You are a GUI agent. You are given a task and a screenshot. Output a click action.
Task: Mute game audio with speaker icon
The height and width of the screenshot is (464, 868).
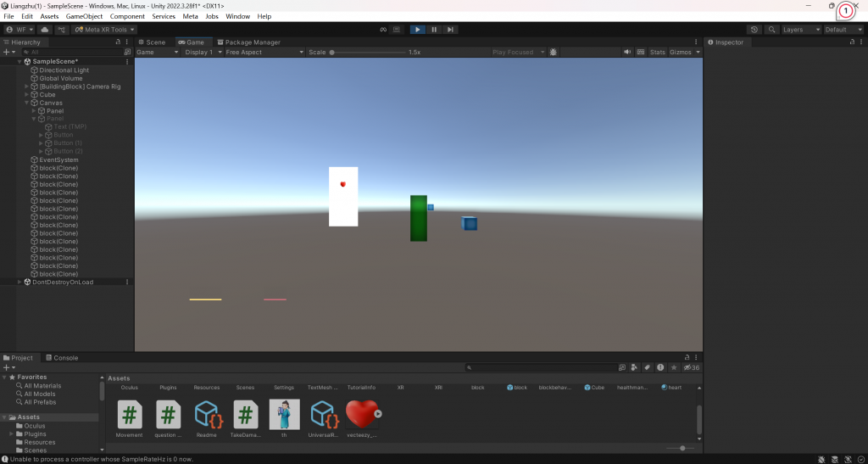tap(627, 53)
